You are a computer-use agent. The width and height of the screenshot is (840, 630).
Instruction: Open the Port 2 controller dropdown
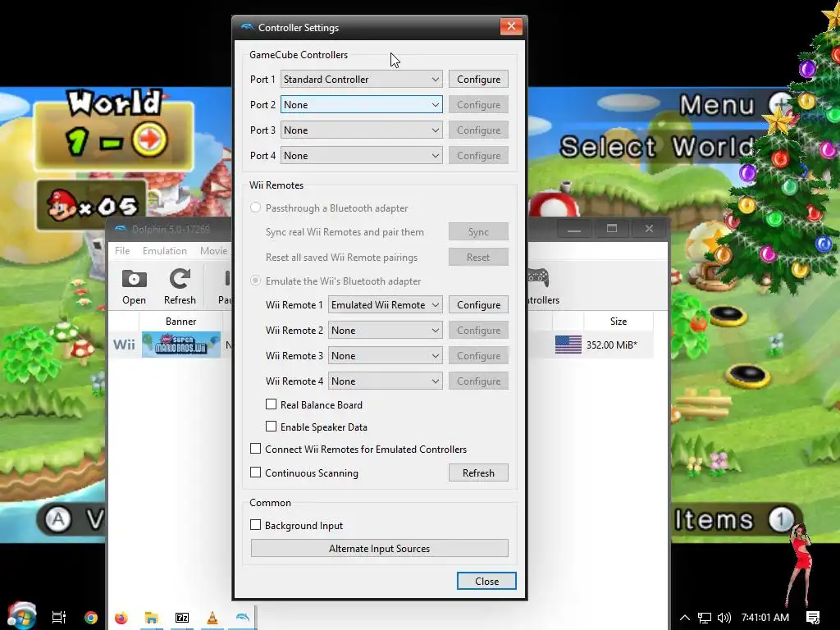[x=362, y=104]
